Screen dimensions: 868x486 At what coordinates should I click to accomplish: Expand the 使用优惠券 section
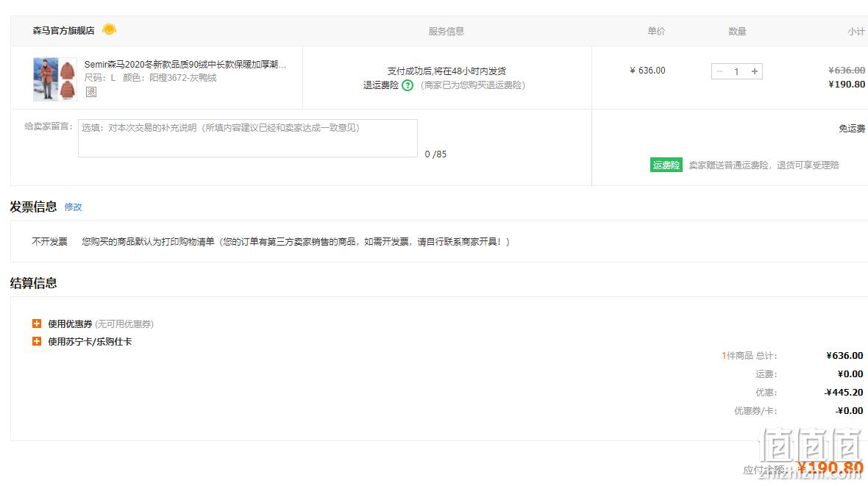pos(37,324)
